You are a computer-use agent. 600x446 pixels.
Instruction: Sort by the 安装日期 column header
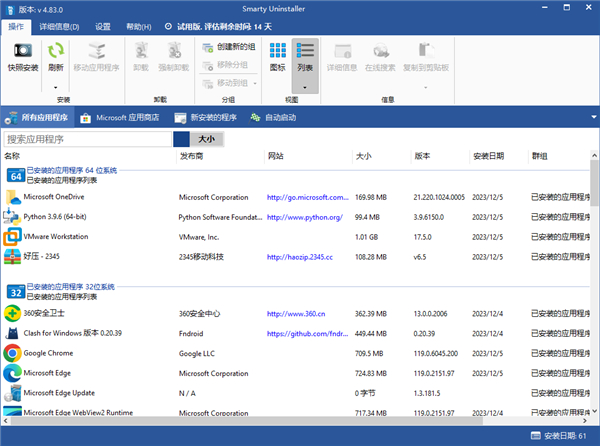pyautogui.click(x=488, y=156)
